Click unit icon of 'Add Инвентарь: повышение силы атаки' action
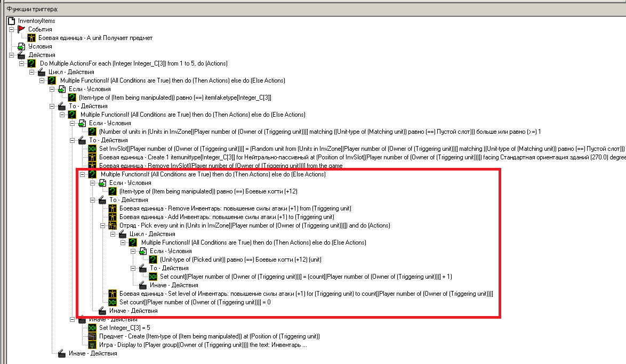Screen dimensions: 626x364 pyautogui.click(x=113, y=217)
